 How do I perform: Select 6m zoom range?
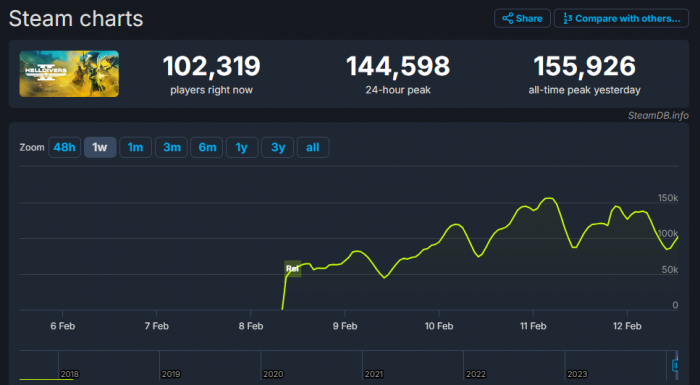207,147
